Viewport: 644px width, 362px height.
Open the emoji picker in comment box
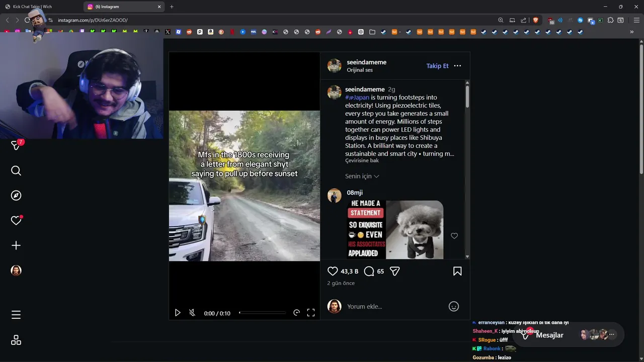454,306
